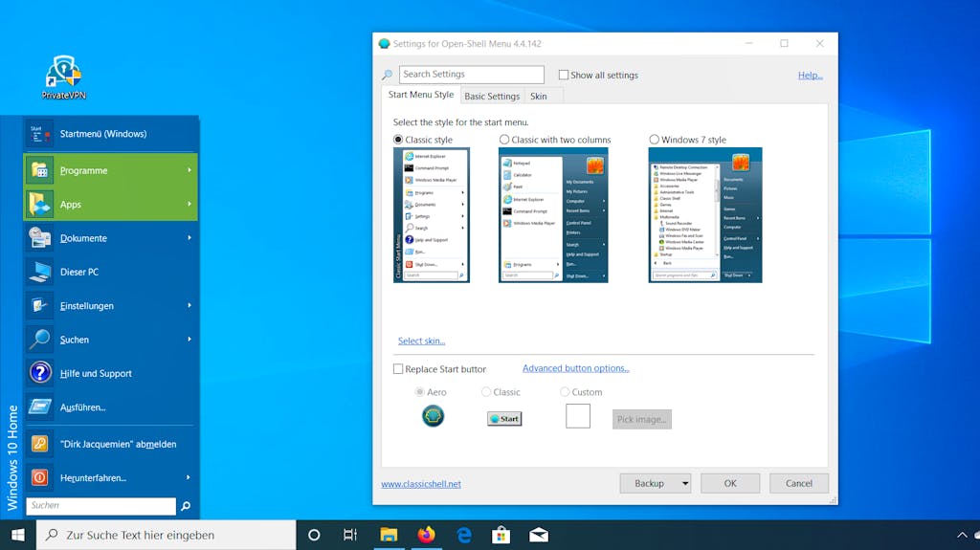Viewport: 980px width, 550px height.
Task: Open File Explorer from taskbar
Action: pyautogui.click(x=389, y=535)
